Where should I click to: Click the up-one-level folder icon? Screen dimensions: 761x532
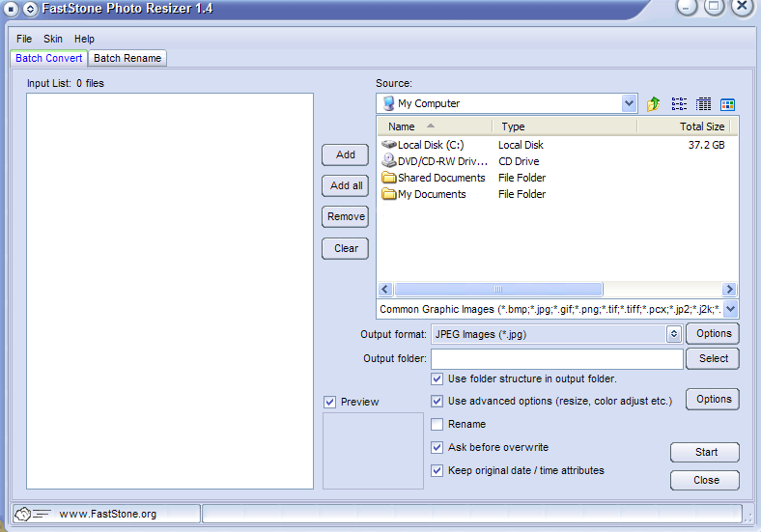click(653, 104)
